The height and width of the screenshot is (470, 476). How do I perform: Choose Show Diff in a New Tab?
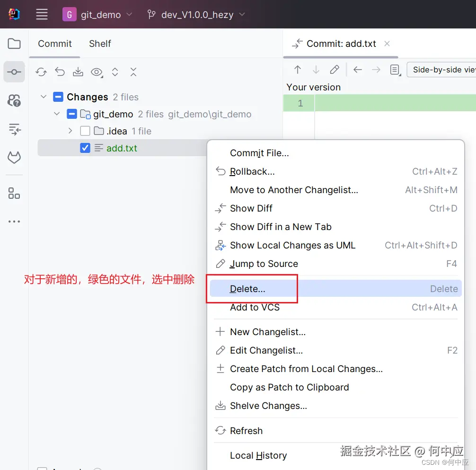click(335, 227)
